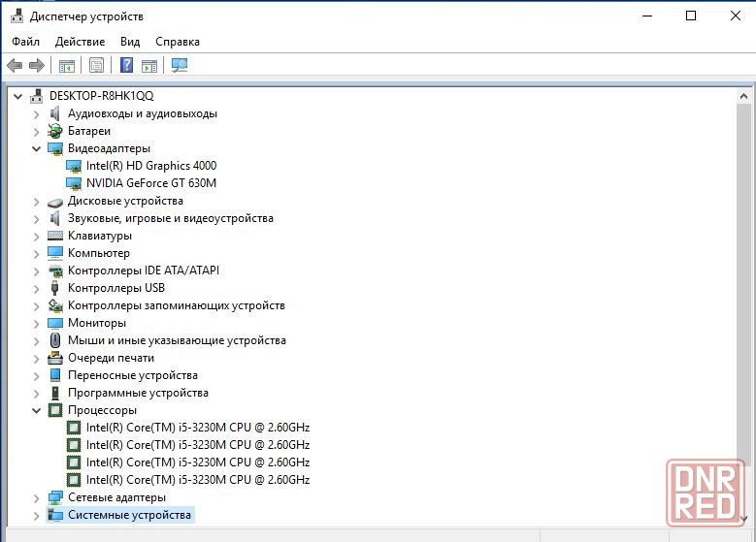Image resolution: width=756 pixels, height=542 pixels.
Task: Minimize the Диспетчер устройств window
Action: (x=647, y=16)
